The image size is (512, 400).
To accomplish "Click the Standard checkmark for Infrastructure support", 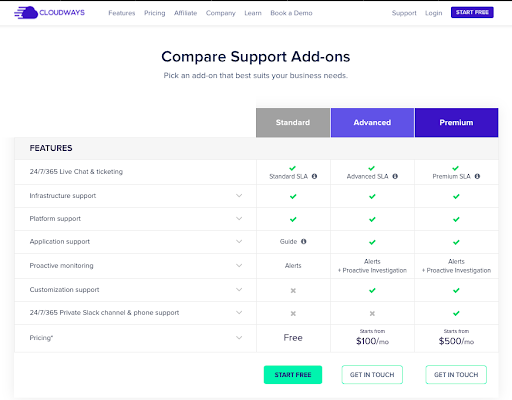I will click(293, 196).
